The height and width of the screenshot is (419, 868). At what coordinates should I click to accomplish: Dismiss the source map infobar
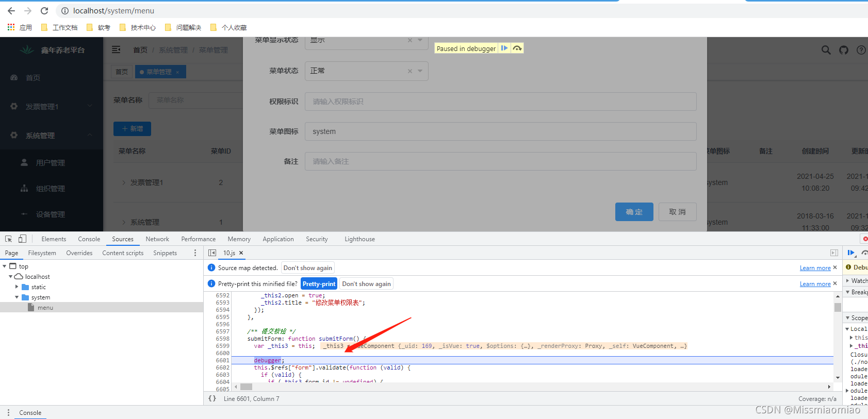pos(835,267)
